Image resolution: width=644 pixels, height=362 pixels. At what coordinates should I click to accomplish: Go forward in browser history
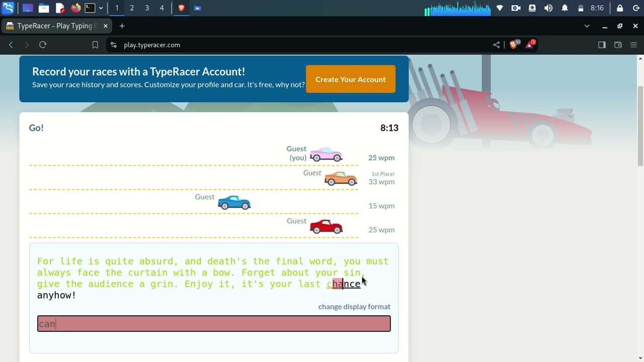tap(27, 45)
